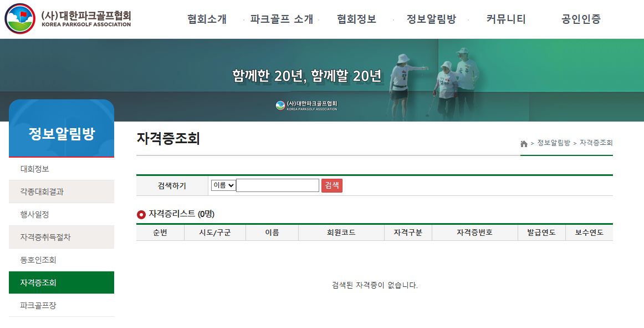Go to 파크골프장 in sidebar

tap(38, 305)
